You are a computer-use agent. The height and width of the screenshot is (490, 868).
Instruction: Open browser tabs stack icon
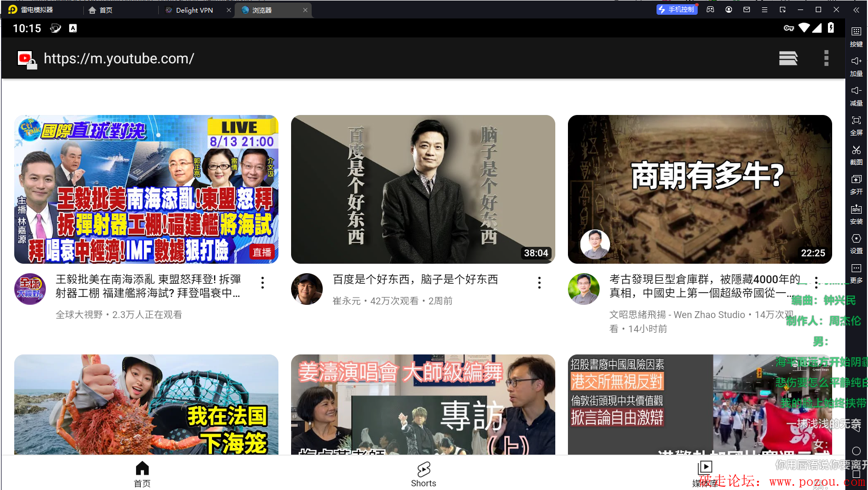[x=788, y=58]
